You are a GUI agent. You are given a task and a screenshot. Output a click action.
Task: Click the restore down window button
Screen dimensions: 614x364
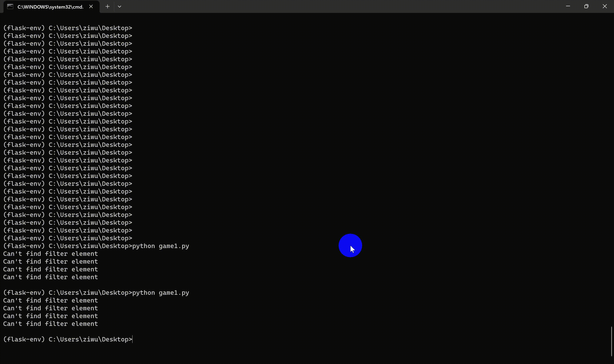click(x=586, y=6)
